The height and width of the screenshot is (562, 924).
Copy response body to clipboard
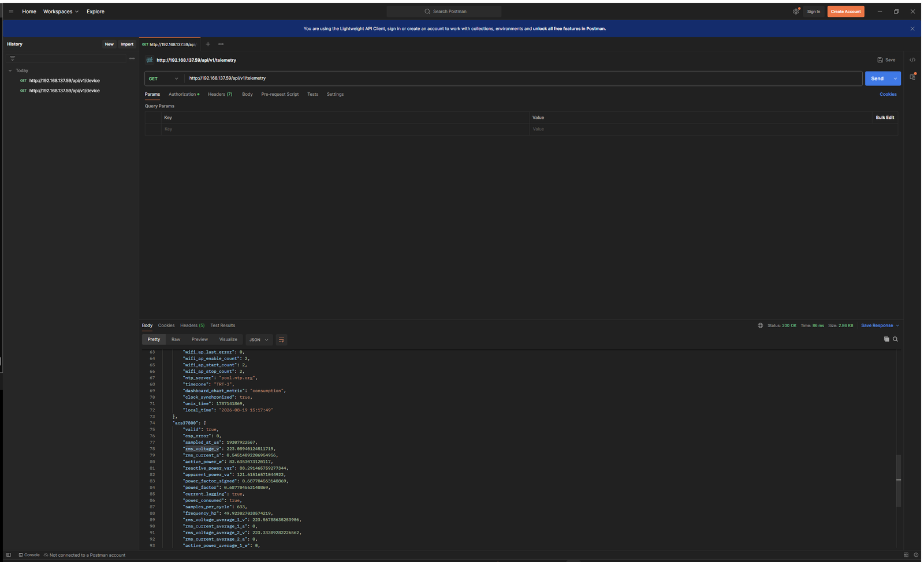point(886,339)
